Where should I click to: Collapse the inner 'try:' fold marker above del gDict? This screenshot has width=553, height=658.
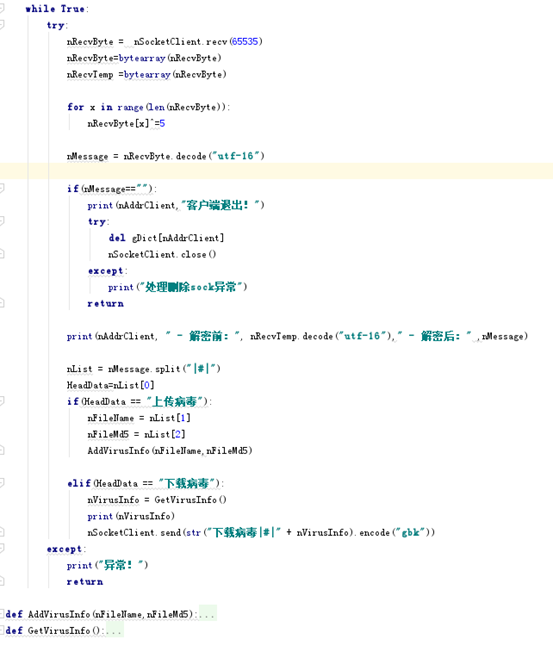pos(2,221)
